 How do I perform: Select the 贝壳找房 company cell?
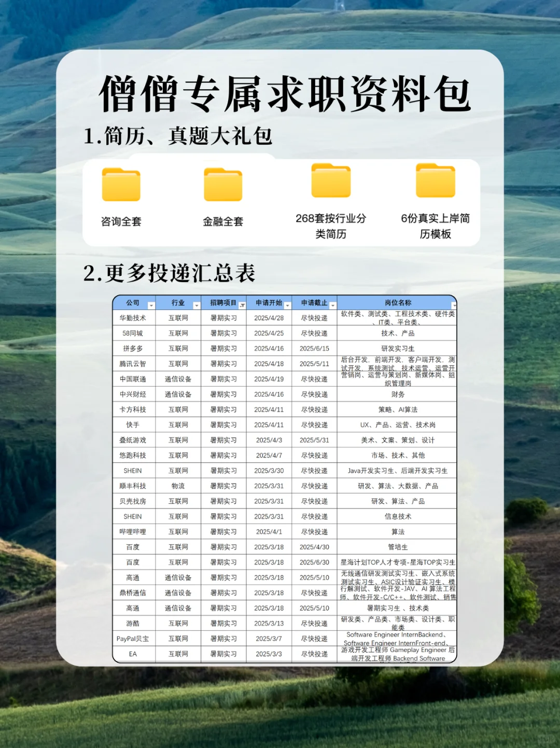pyautogui.click(x=133, y=501)
